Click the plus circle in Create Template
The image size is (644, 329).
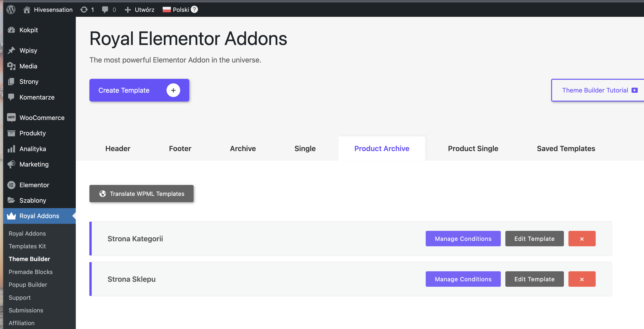click(x=173, y=90)
